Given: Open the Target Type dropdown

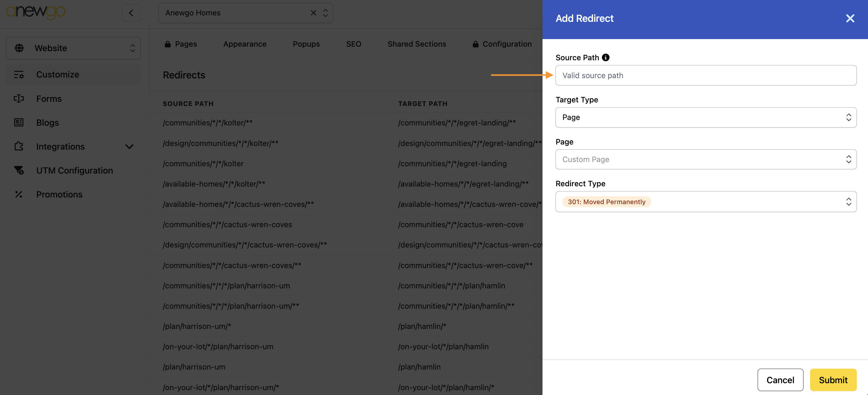Looking at the screenshot, I should (706, 118).
